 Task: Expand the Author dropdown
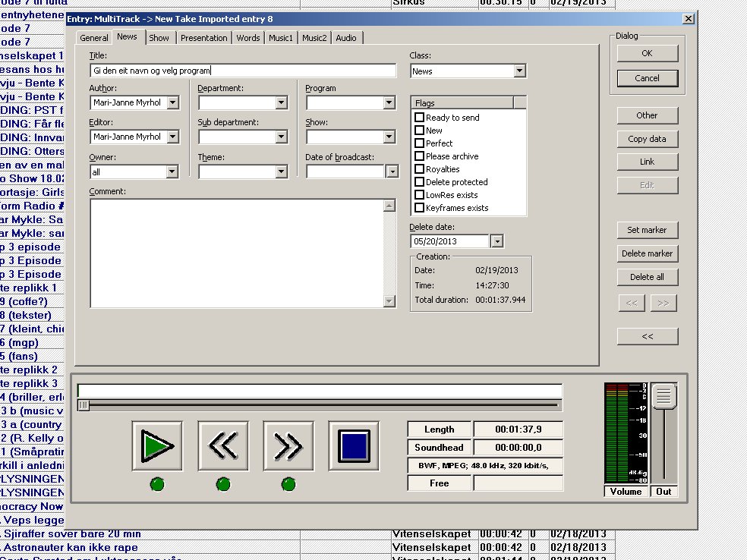click(x=173, y=102)
